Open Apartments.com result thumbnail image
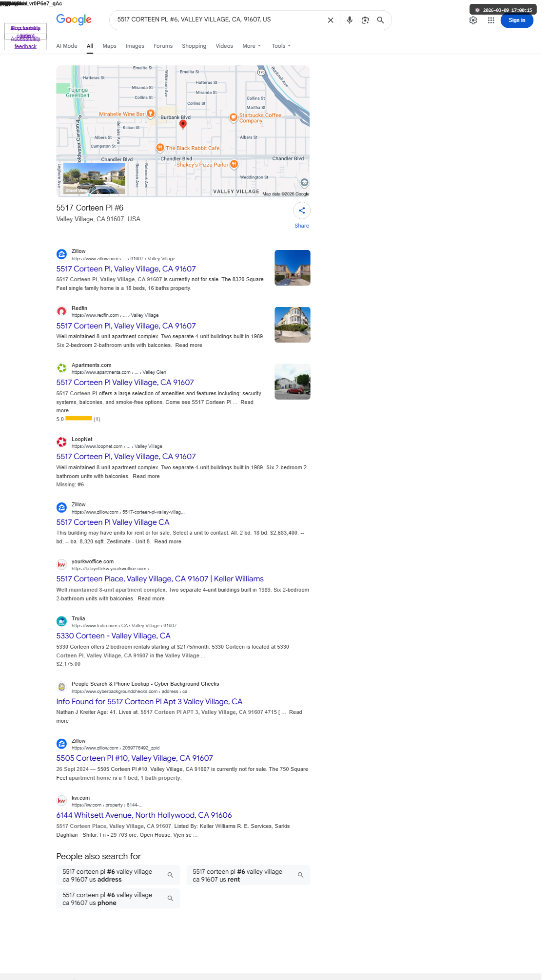This screenshot has height=980, width=548. coord(293,382)
